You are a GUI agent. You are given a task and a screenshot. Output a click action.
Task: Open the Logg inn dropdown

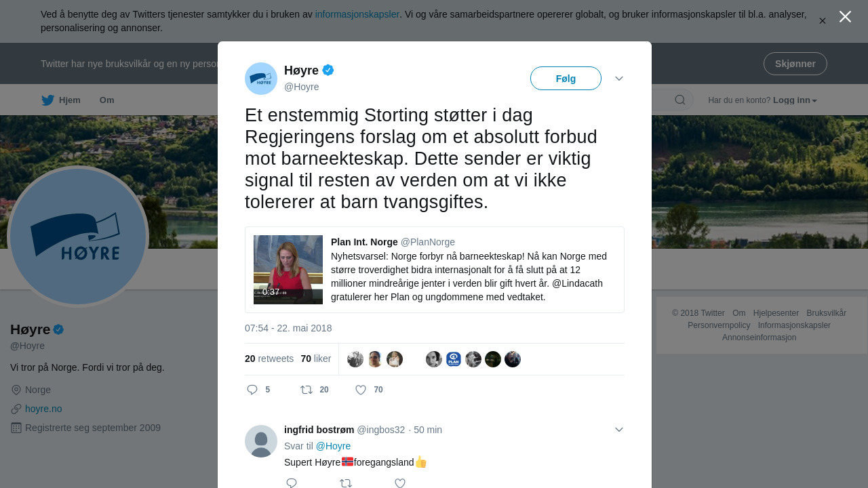coord(794,100)
